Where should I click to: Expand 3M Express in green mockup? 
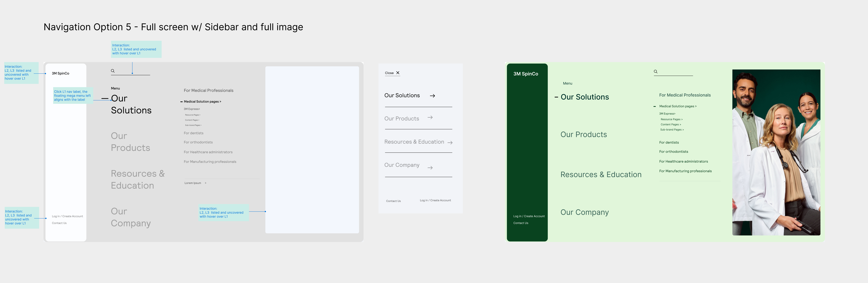[667, 114]
